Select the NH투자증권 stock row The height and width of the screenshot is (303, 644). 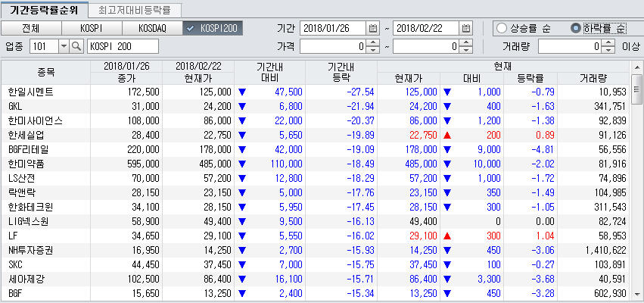point(315,251)
